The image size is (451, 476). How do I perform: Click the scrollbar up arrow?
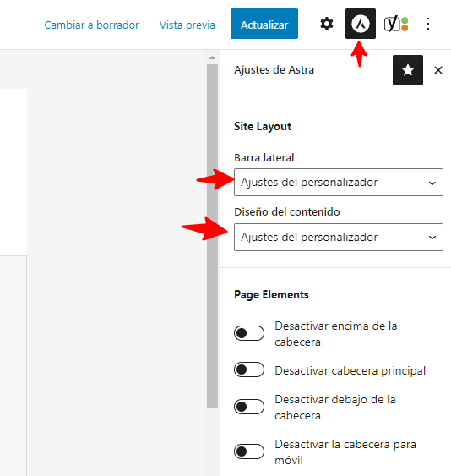tap(212, 57)
